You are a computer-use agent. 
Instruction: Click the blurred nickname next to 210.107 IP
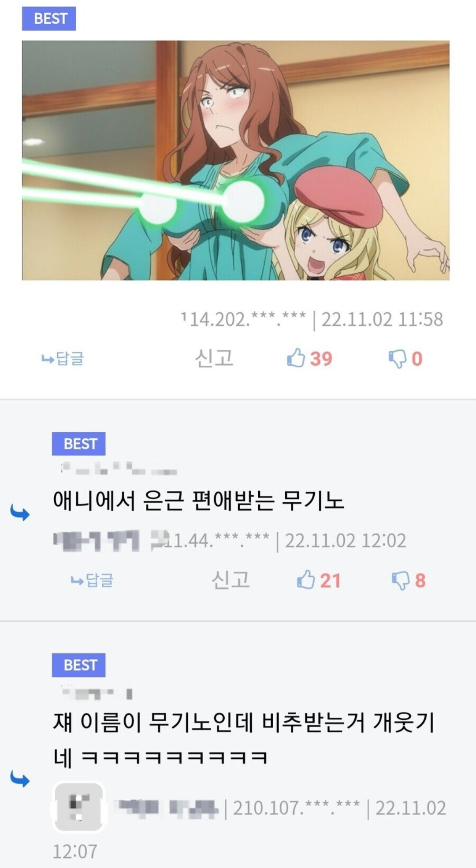coord(166,807)
